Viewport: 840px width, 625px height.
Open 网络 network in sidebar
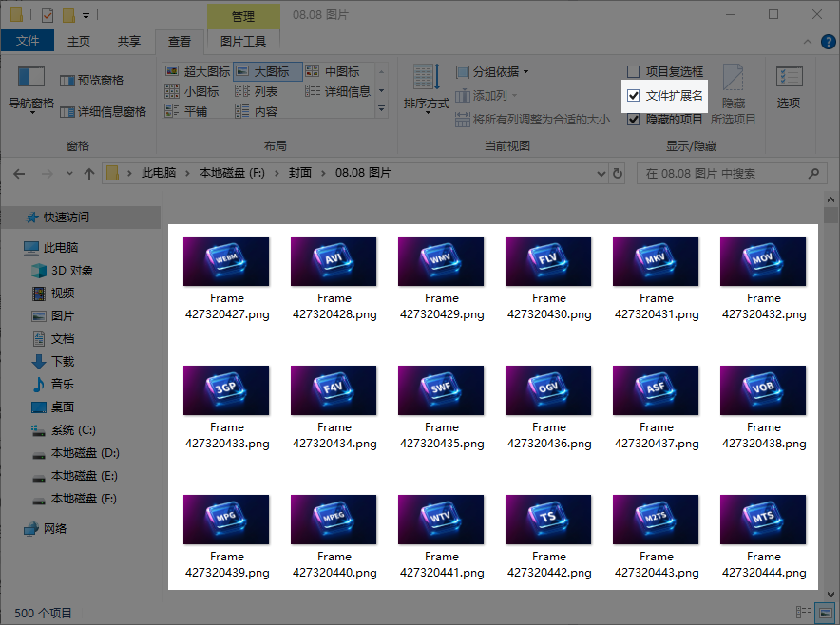click(46, 529)
